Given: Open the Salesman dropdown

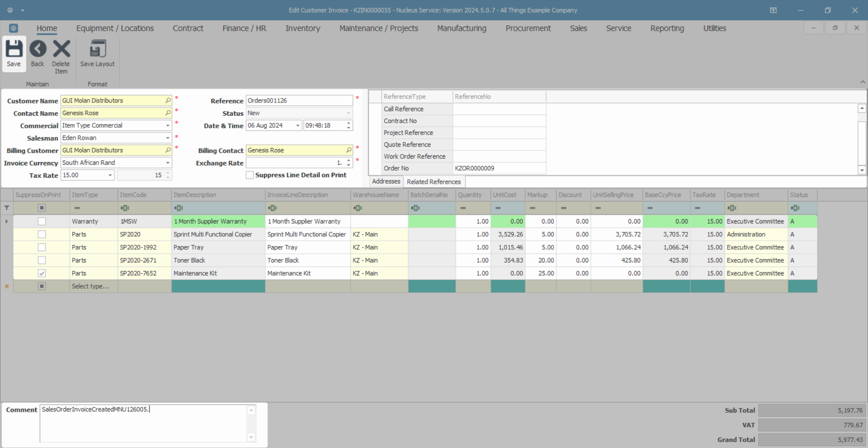Looking at the screenshot, I should [168, 138].
